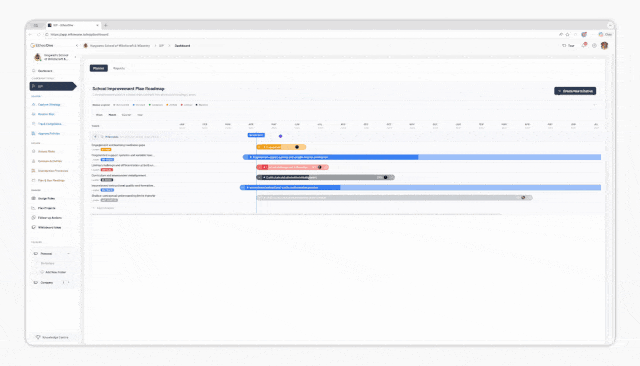The image size is (640, 366).
Task: Collapse the sidebar with the chevron arrow
Action: 77,46
